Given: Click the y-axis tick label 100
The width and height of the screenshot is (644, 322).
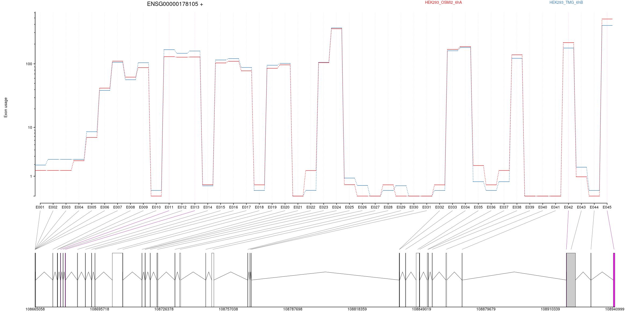Looking at the screenshot, I should [29, 64].
